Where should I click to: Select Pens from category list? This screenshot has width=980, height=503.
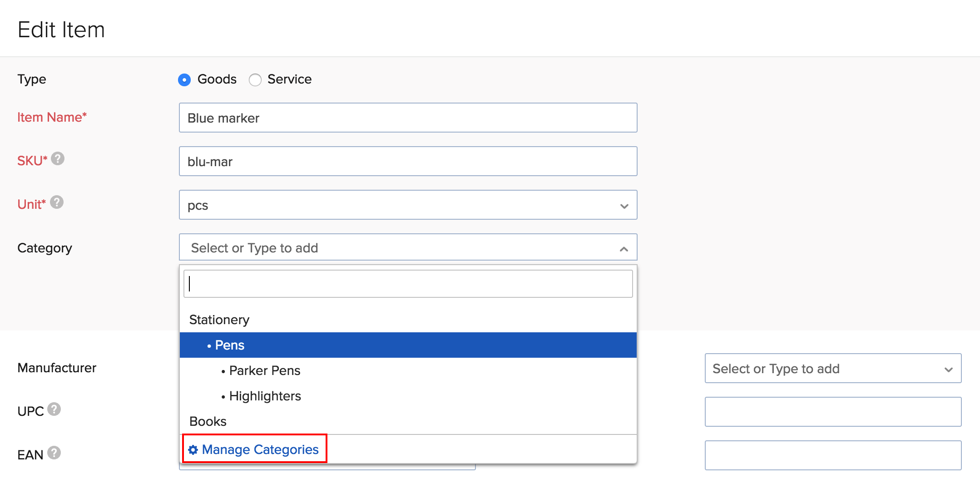(x=408, y=345)
